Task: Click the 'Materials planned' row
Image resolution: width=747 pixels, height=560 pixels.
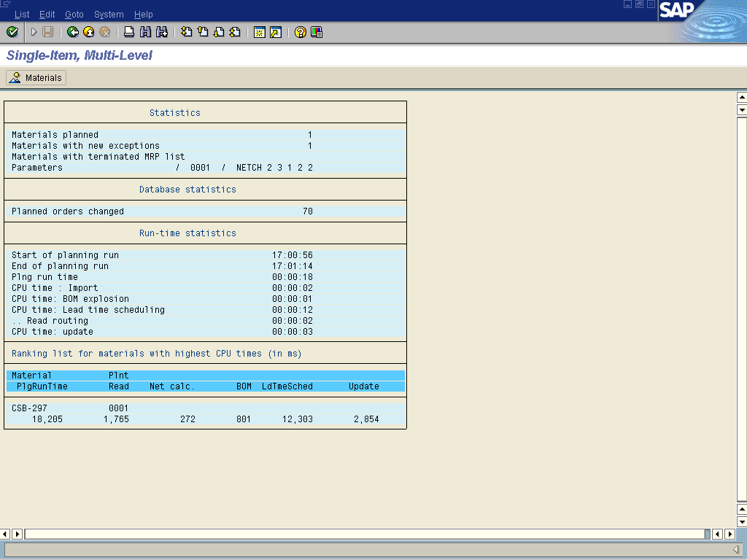Action: coord(205,135)
